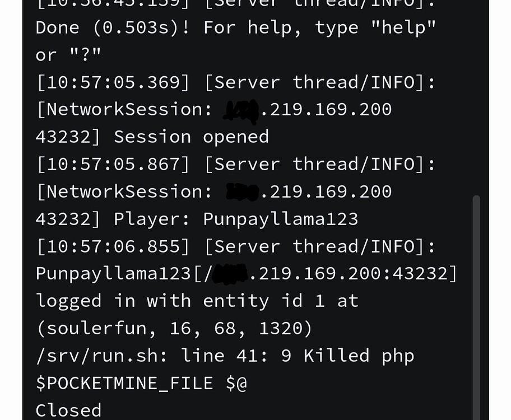
Task: Click "Punpayllama123[/" starting the login line
Action: tap(119, 274)
